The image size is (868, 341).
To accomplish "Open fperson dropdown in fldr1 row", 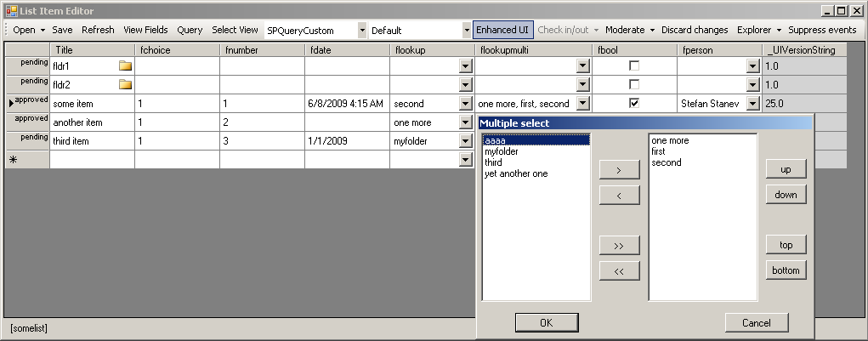I will 753,66.
